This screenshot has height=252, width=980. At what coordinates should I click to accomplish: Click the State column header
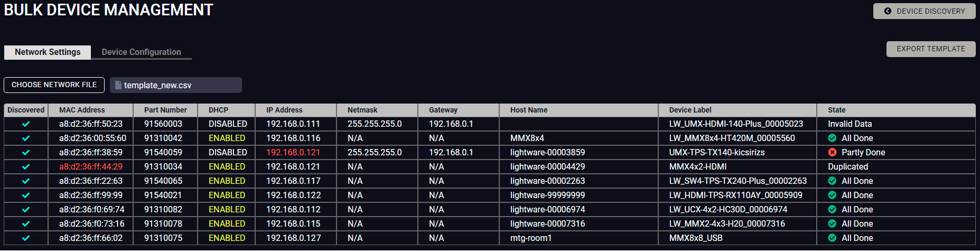click(896, 110)
